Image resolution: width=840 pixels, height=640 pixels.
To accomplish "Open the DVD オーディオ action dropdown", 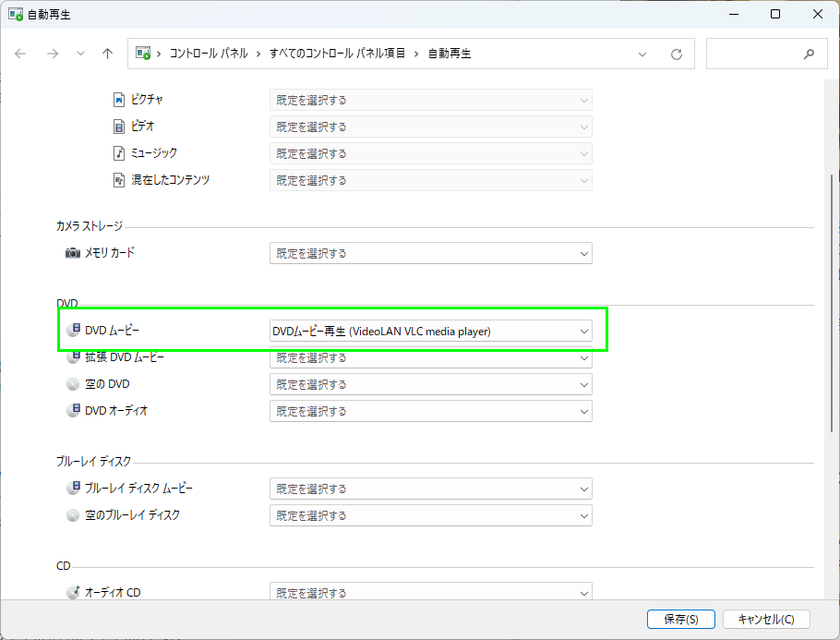I will click(x=431, y=412).
